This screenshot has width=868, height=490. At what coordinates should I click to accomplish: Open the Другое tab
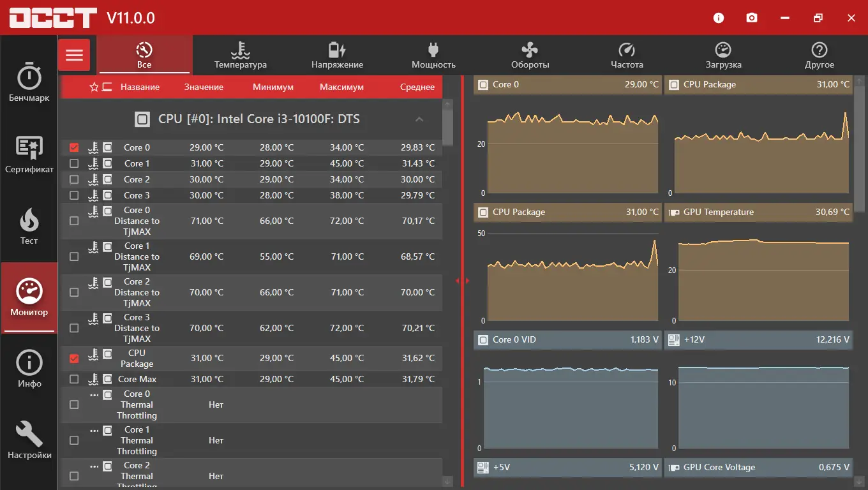(819, 55)
